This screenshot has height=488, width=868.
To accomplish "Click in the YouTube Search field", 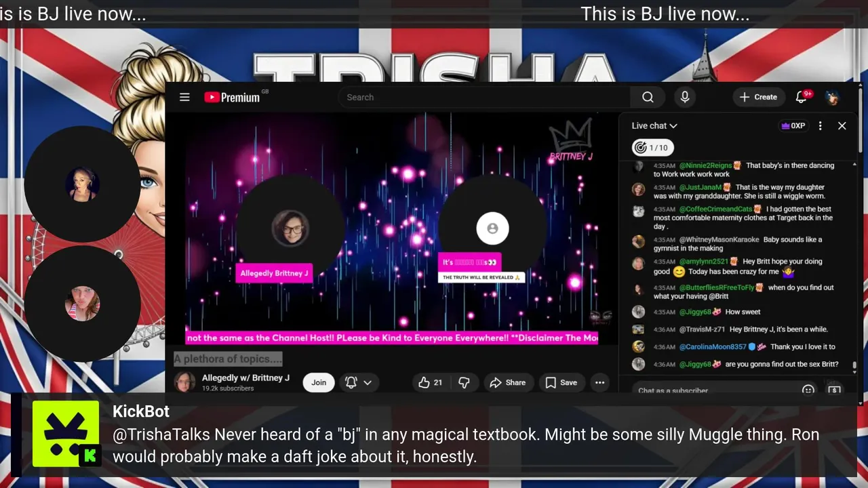I will [x=484, y=97].
